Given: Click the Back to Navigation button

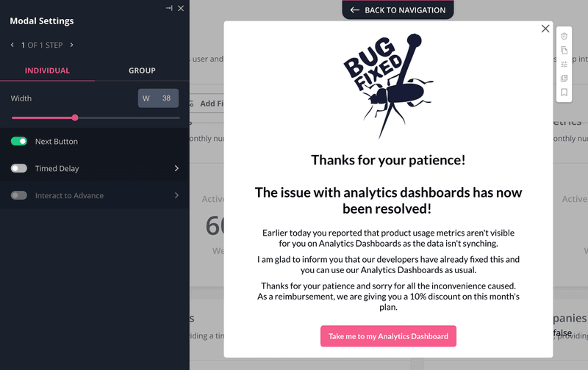Looking at the screenshot, I should 398,10.
